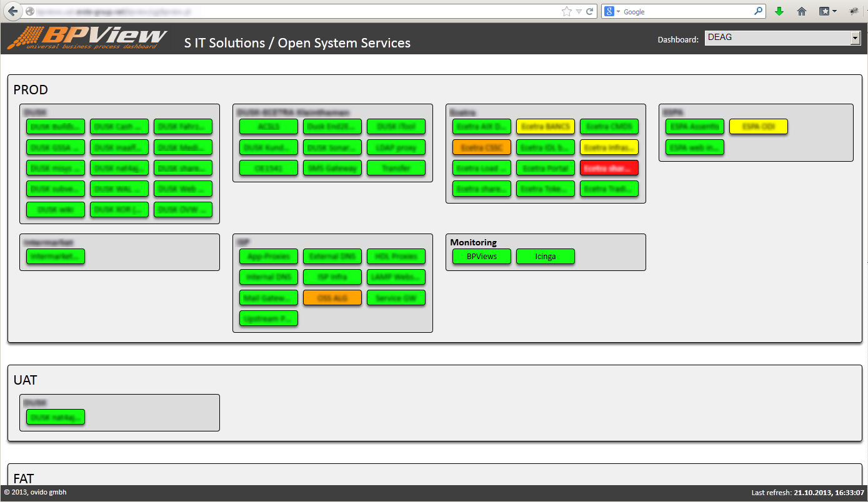Screen dimensions: 868x502
Task: Open the ISP Infra tile
Action: coord(332,277)
